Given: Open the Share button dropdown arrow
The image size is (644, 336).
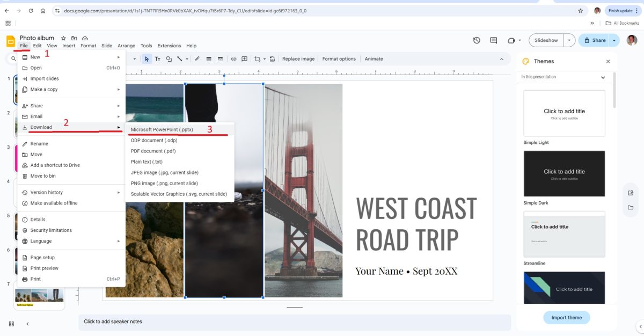Looking at the screenshot, I should pos(614,40).
